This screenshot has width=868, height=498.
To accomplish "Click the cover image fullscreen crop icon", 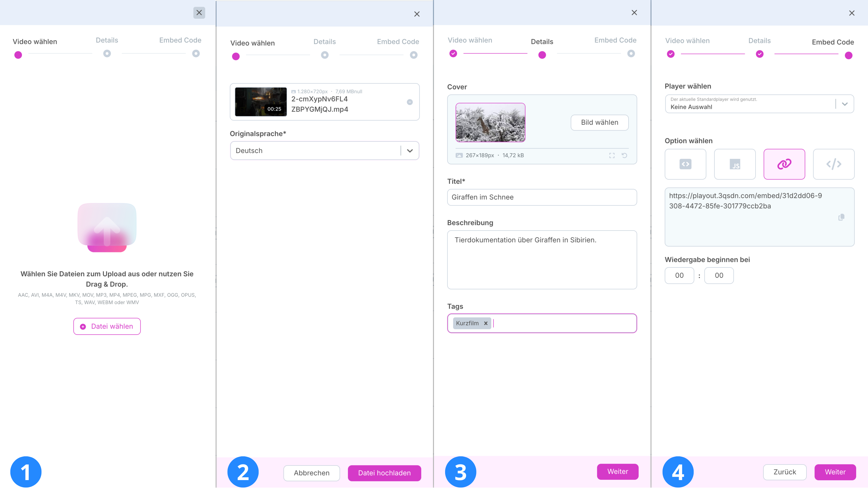I will pyautogui.click(x=612, y=156).
